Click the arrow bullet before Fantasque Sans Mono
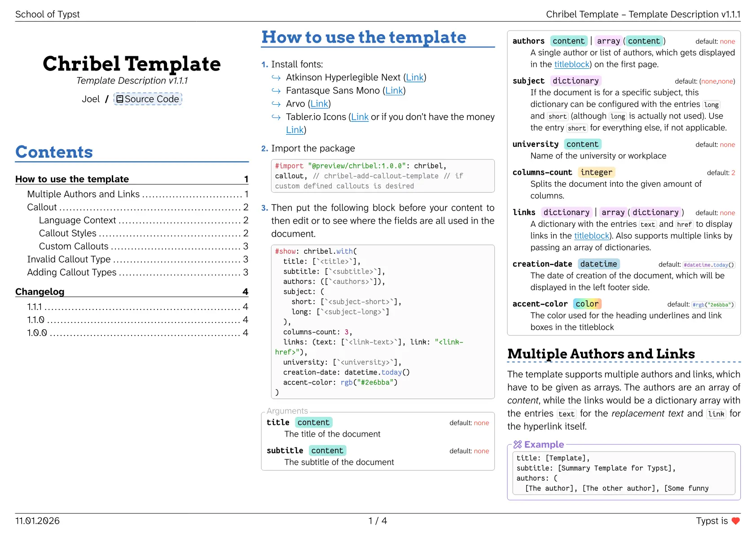This screenshot has width=756, height=535. tap(276, 91)
